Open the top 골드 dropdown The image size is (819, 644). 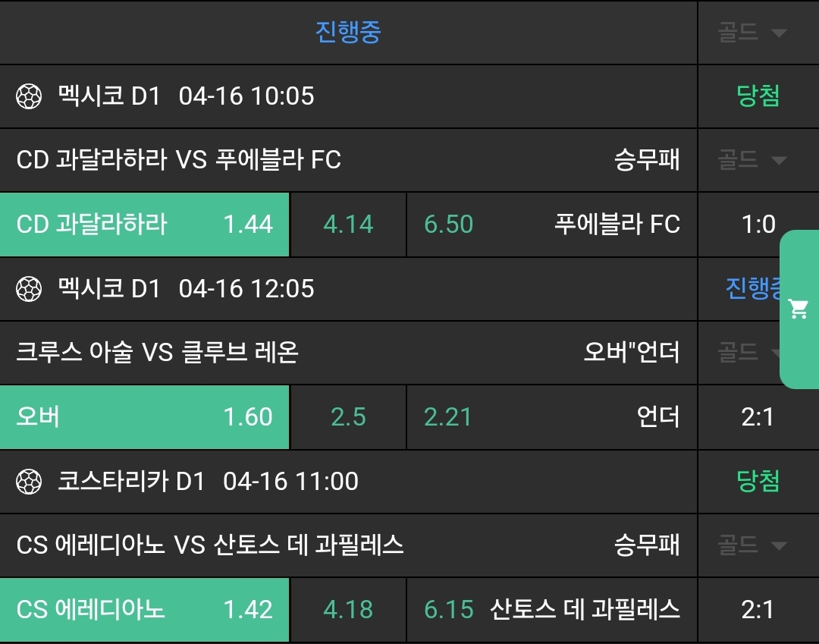click(752, 32)
